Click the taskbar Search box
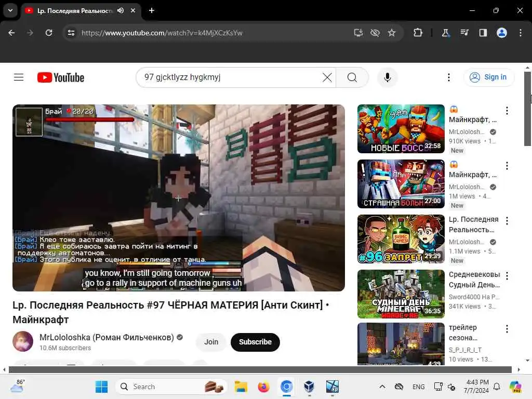This screenshot has height=399, width=532. [x=171, y=387]
